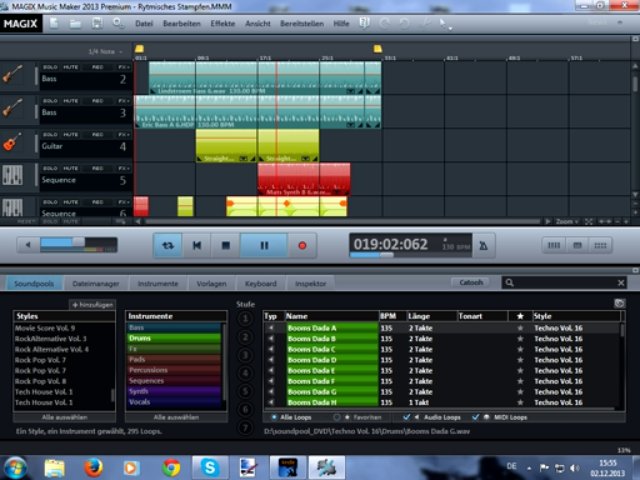640x480 pixels.
Task: Select the Favoriten radio option
Action: 336,416
